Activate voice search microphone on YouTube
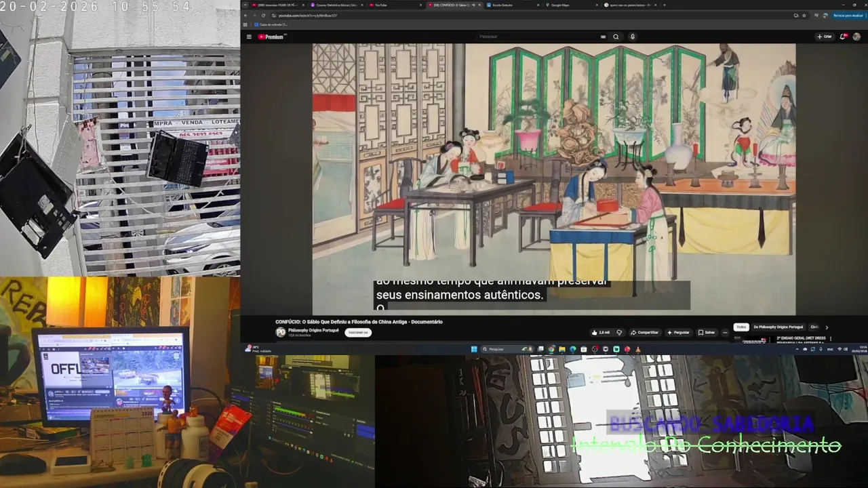The height and width of the screenshot is (488, 868). point(633,37)
